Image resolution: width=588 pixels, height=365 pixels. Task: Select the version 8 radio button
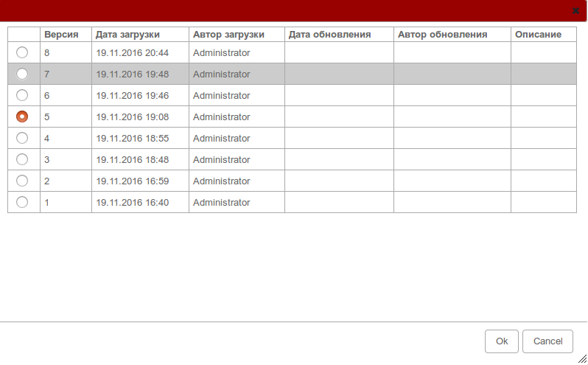22,52
